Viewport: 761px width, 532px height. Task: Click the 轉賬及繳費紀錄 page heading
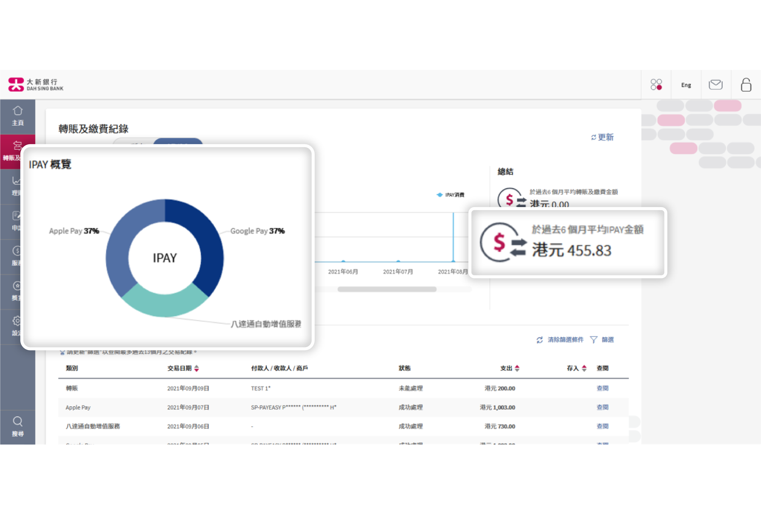click(93, 128)
